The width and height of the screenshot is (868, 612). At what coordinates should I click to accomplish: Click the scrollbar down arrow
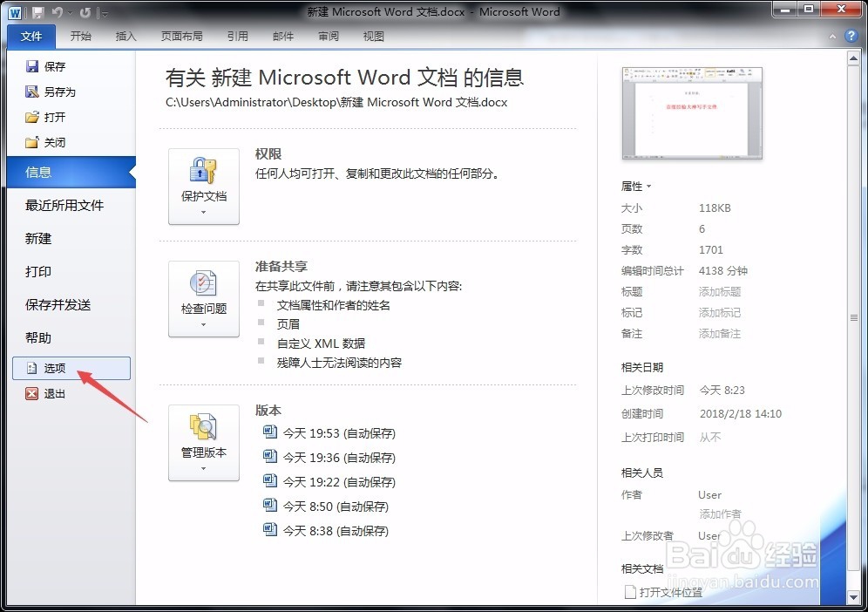coord(853,597)
